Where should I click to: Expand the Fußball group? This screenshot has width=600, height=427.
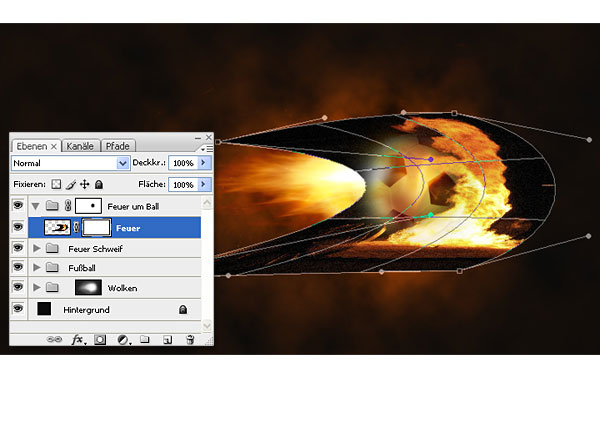click(37, 267)
